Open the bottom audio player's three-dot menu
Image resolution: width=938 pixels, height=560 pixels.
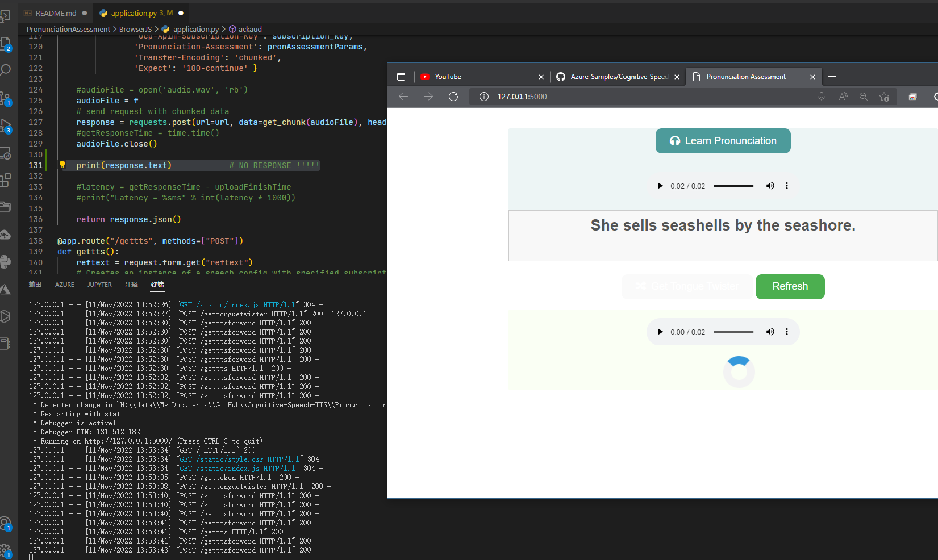787,332
